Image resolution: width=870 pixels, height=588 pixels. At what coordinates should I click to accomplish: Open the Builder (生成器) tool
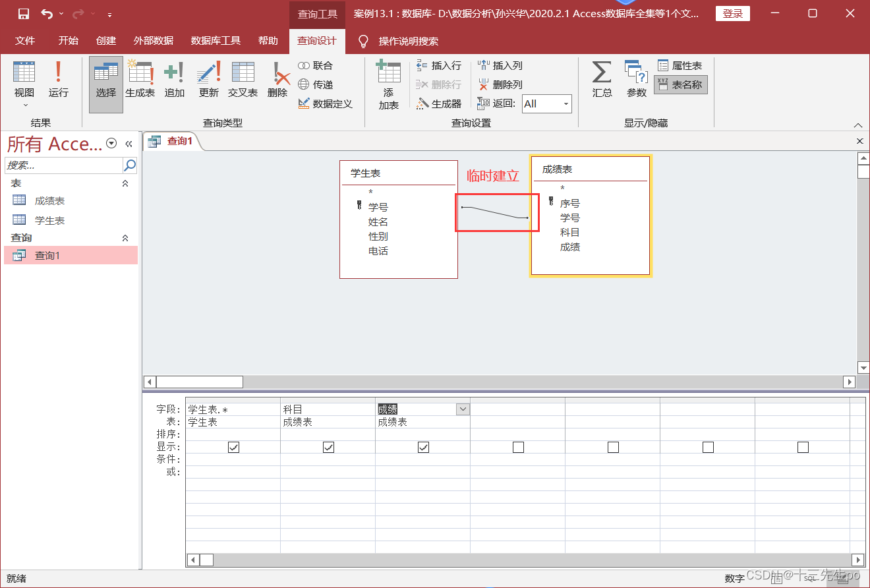click(439, 103)
